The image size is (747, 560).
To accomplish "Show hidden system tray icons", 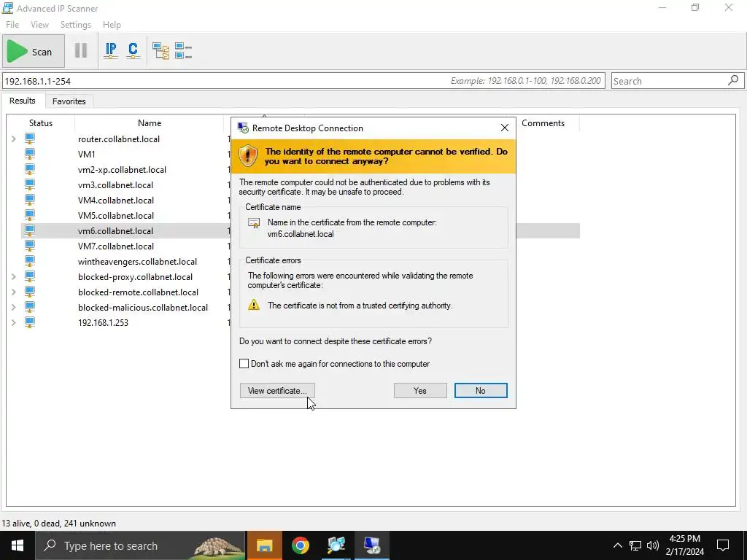I will [x=617, y=545].
